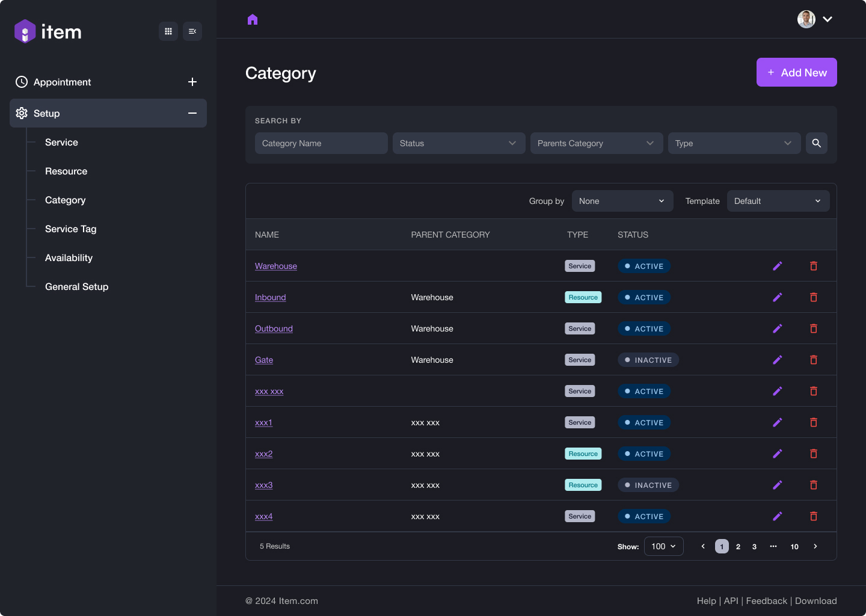The height and width of the screenshot is (616, 866).
Task: Go to next page arrow
Action: (x=815, y=546)
